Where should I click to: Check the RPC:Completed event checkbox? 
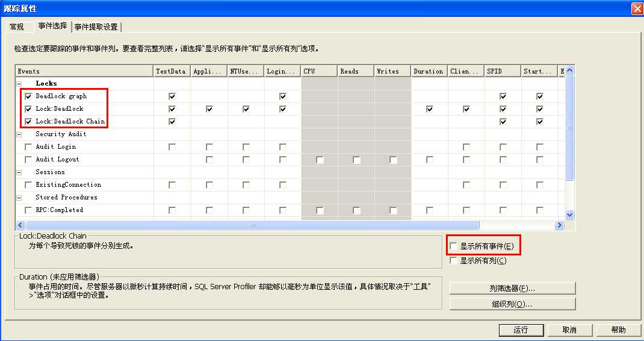coord(28,210)
